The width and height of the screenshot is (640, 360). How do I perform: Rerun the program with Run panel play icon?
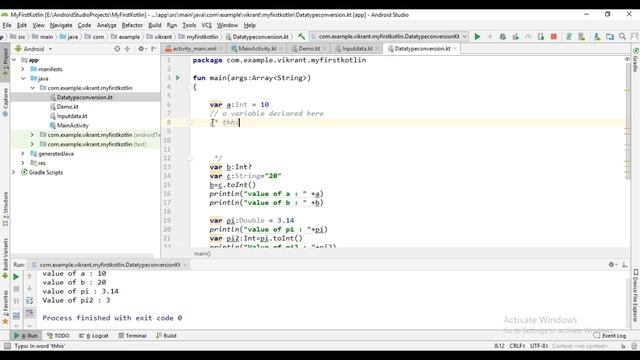coord(16,277)
